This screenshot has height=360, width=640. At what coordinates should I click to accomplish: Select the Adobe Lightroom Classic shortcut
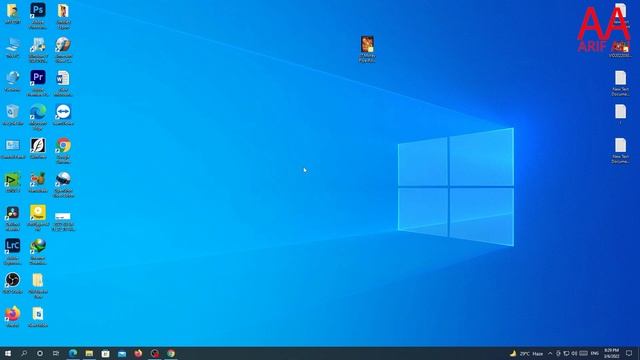pyautogui.click(x=13, y=251)
